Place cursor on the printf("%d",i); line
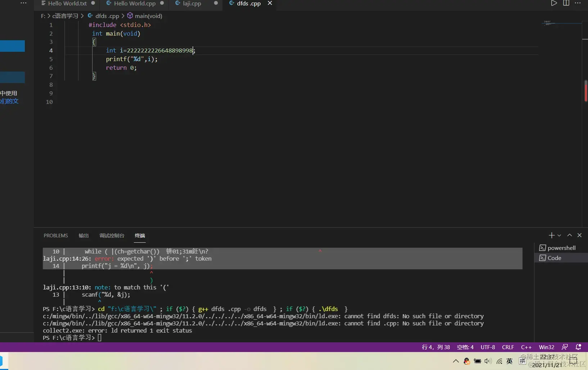The image size is (588, 370). [132, 59]
